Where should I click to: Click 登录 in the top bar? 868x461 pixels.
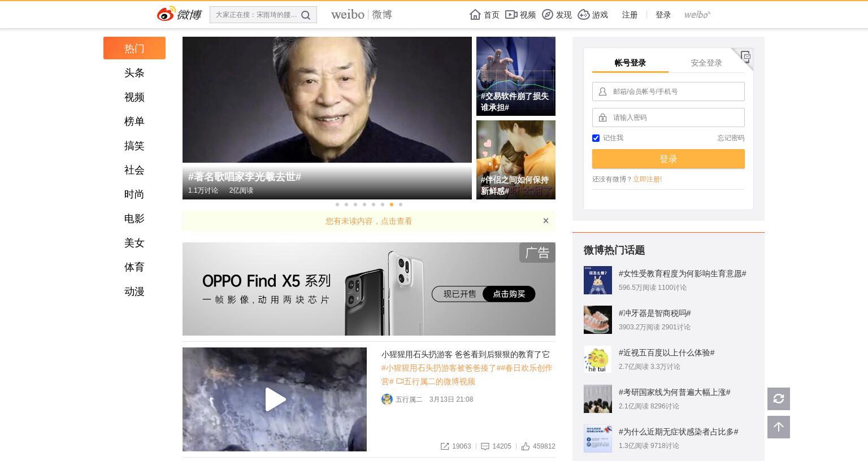(x=663, y=15)
